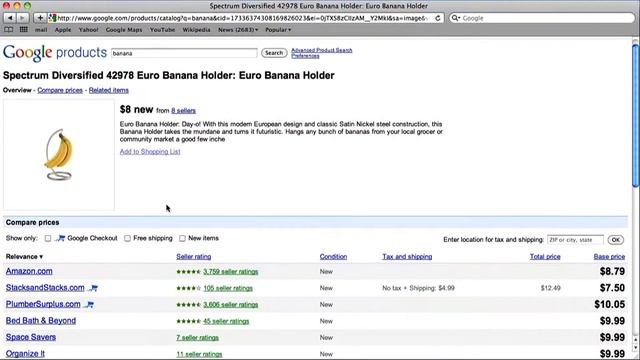Open the YouTube bookmark
Screen dimensions: 640x360
click(162, 30)
